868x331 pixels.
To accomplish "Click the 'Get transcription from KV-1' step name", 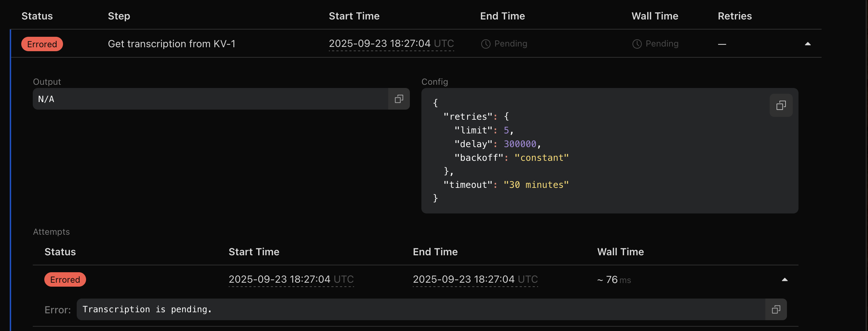I will tap(171, 44).
